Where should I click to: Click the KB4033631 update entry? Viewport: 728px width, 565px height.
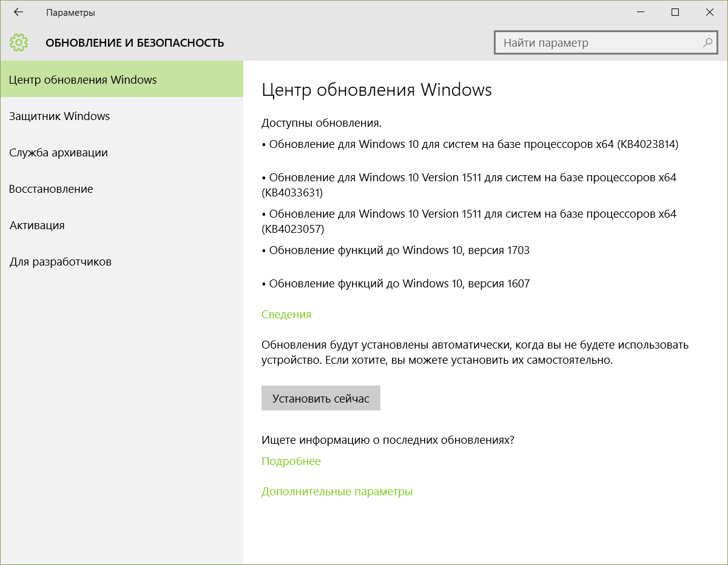469,185
